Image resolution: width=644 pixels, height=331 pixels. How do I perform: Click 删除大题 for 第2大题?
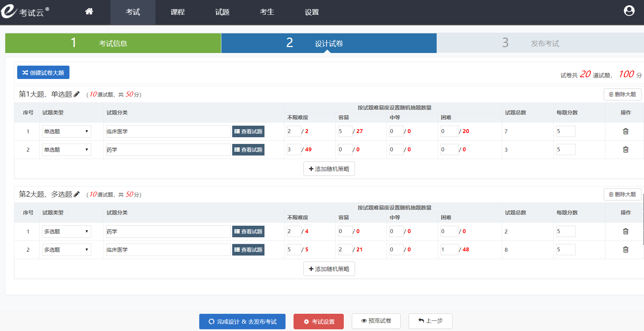click(622, 194)
